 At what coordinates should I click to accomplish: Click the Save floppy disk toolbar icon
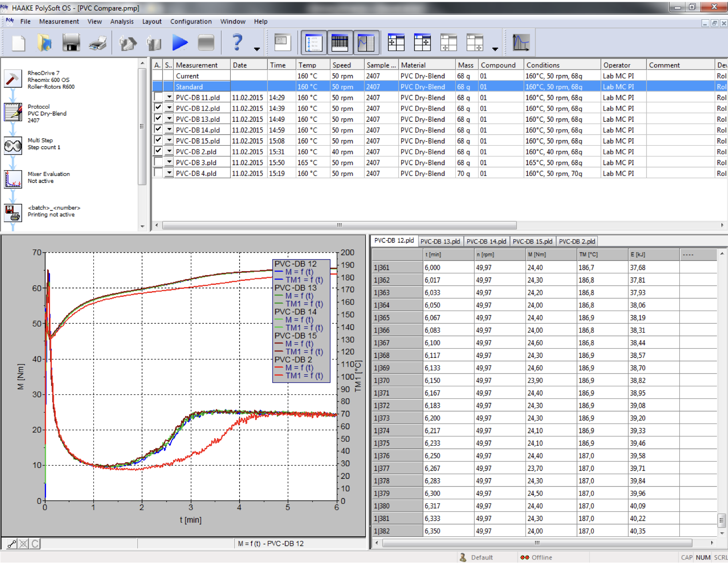pyautogui.click(x=71, y=43)
